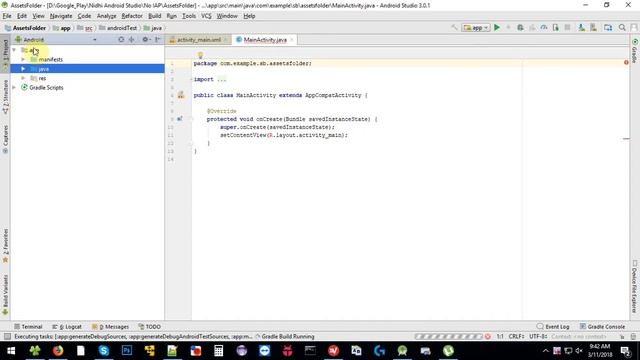640x360 pixels.
Task: Click the error indicator at editor top-right
Action: 626,62
